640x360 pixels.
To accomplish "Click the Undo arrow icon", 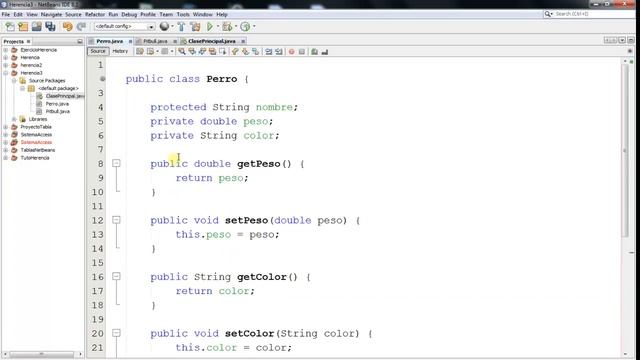I will coord(68,27).
